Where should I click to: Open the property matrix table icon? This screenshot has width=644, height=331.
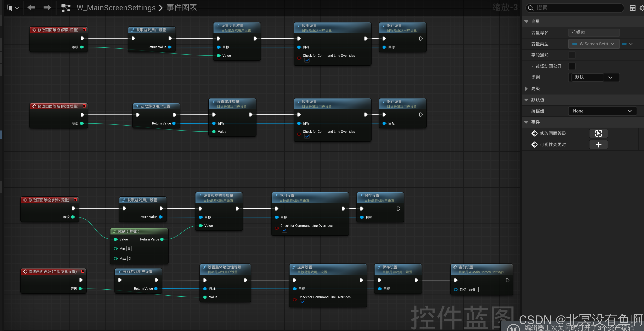(632, 8)
